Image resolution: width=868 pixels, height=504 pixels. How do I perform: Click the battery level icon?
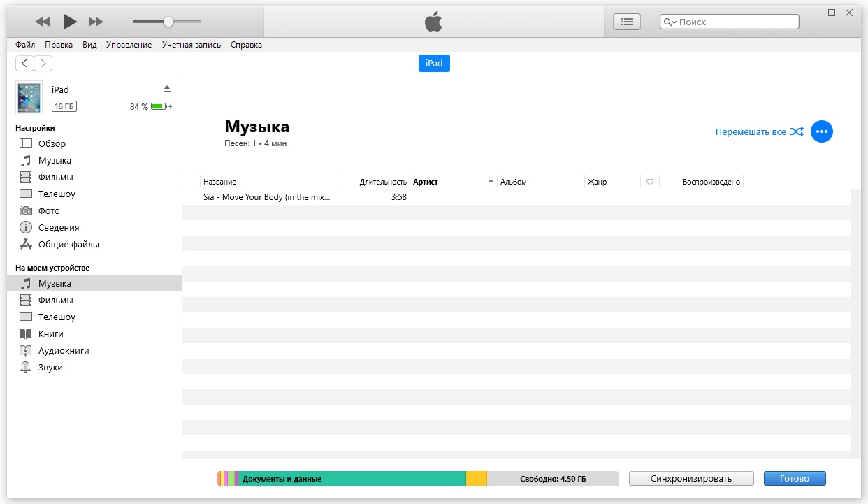(x=159, y=106)
